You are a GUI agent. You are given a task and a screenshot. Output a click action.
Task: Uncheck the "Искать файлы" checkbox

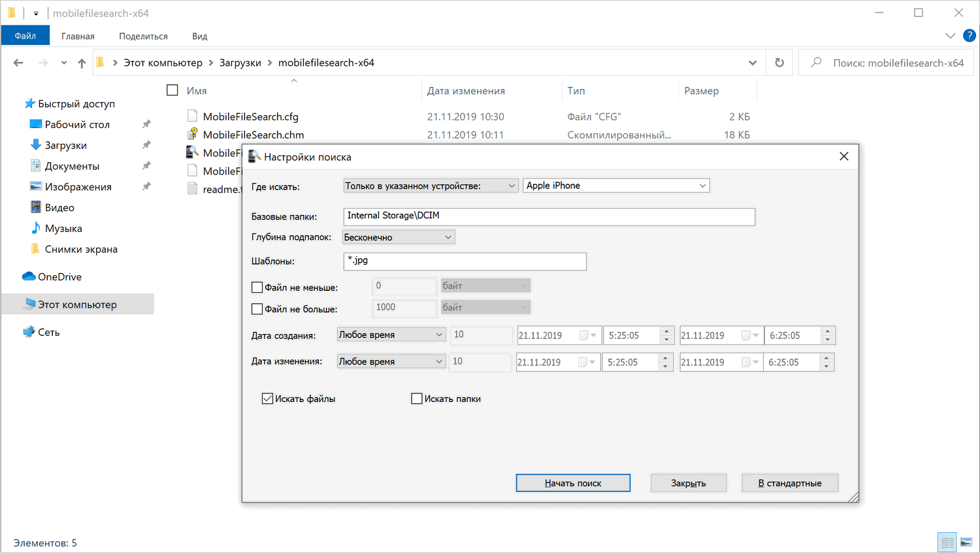(x=267, y=398)
